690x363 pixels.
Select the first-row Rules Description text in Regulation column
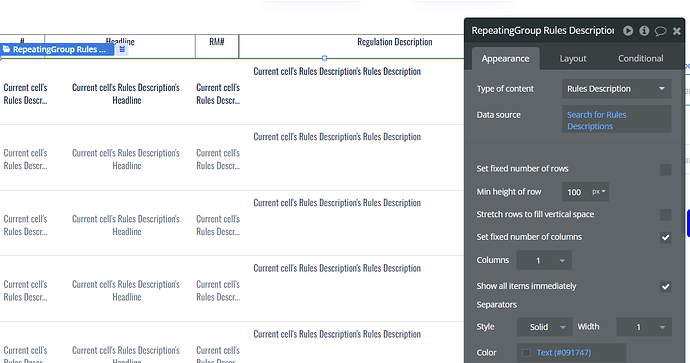point(337,71)
